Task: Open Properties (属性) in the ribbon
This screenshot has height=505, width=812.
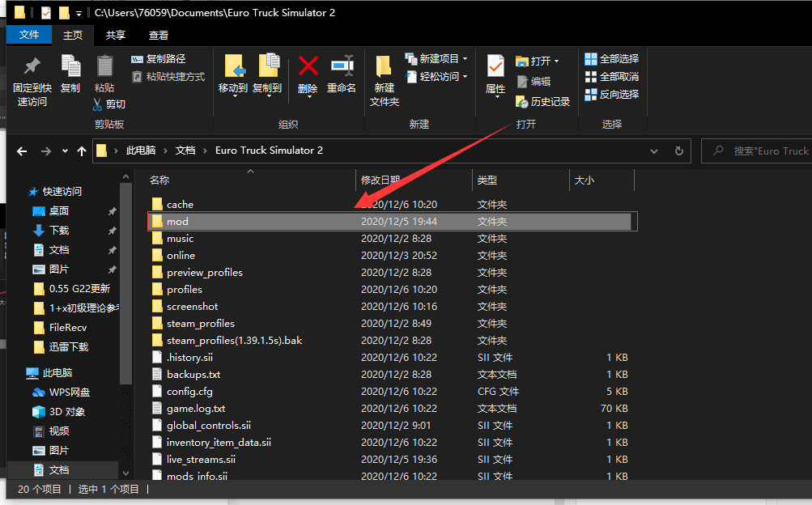Action: (x=495, y=75)
